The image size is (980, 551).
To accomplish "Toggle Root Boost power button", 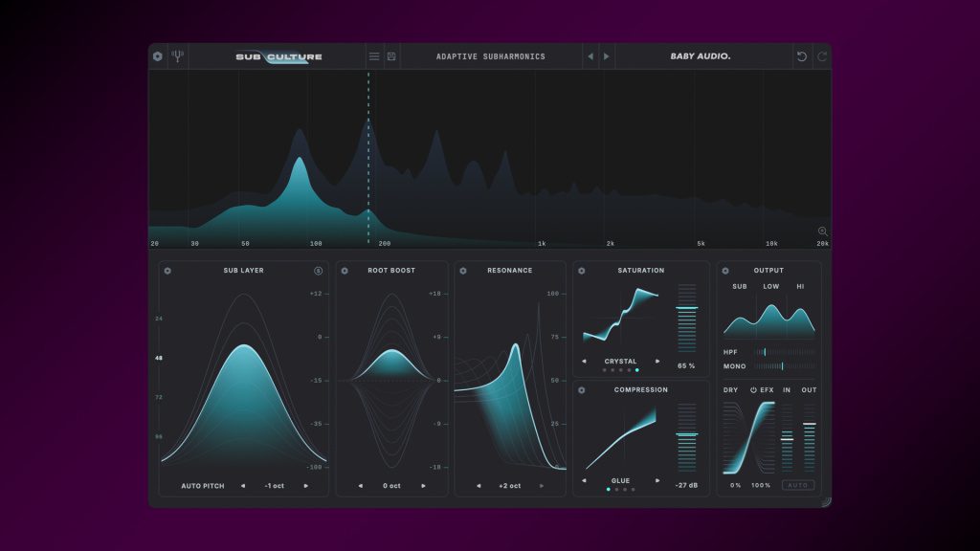I will coord(345,271).
